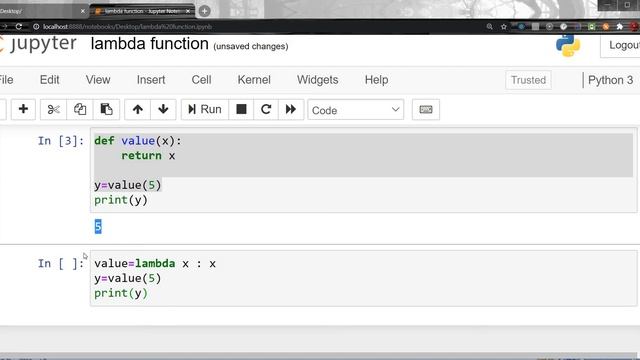Open the Insert menu

151,80
